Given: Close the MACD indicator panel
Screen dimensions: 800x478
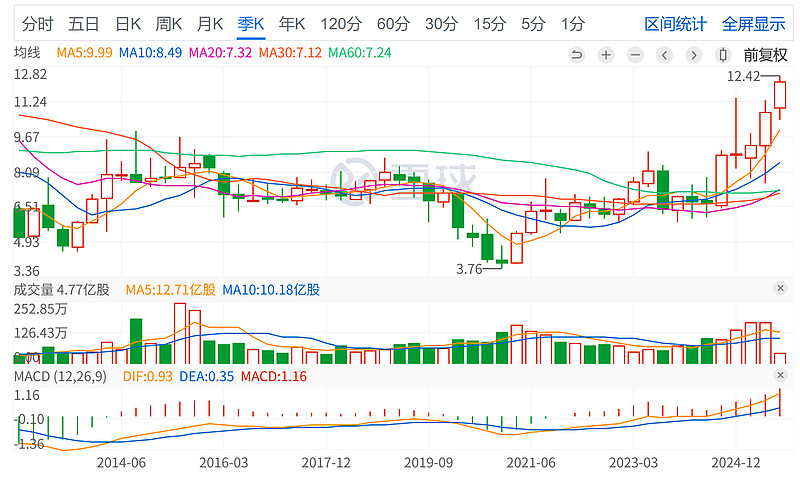Looking at the screenshot, I should pos(780,375).
